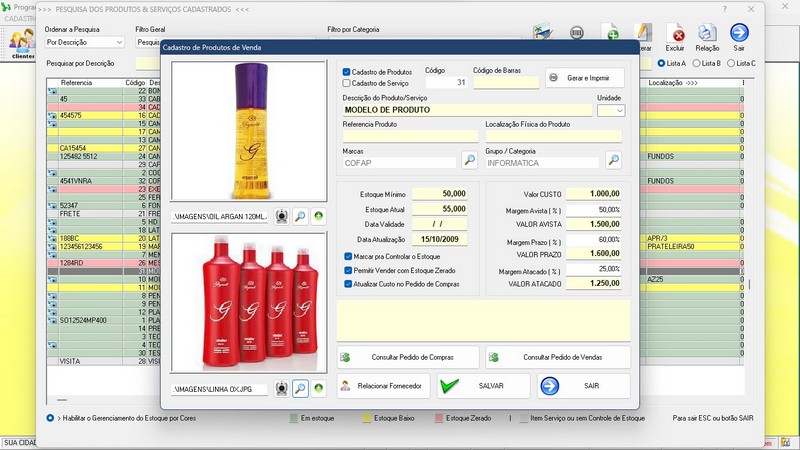Click the image icon on row 52347
The image size is (800, 450).
coord(53,206)
